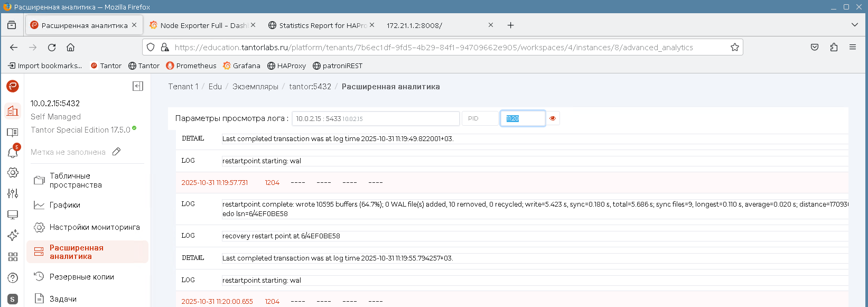
Task: Click the PID filter field
Action: point(480,118)
